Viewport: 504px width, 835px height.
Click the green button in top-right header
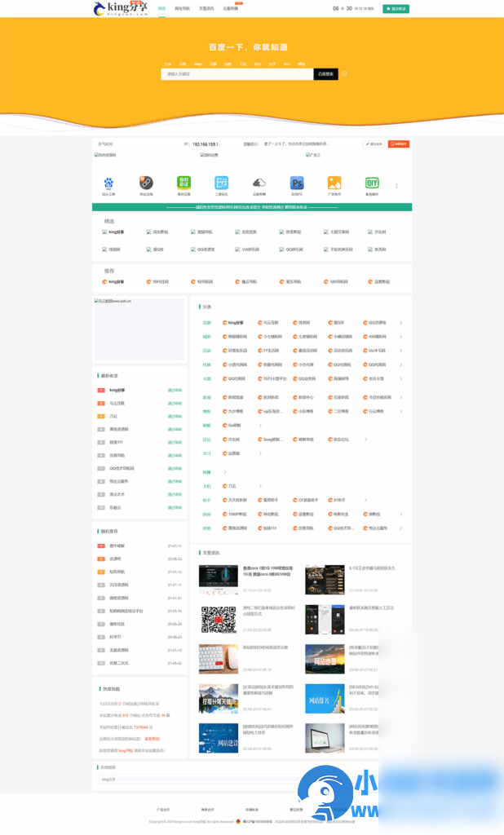tap(396, 9)
